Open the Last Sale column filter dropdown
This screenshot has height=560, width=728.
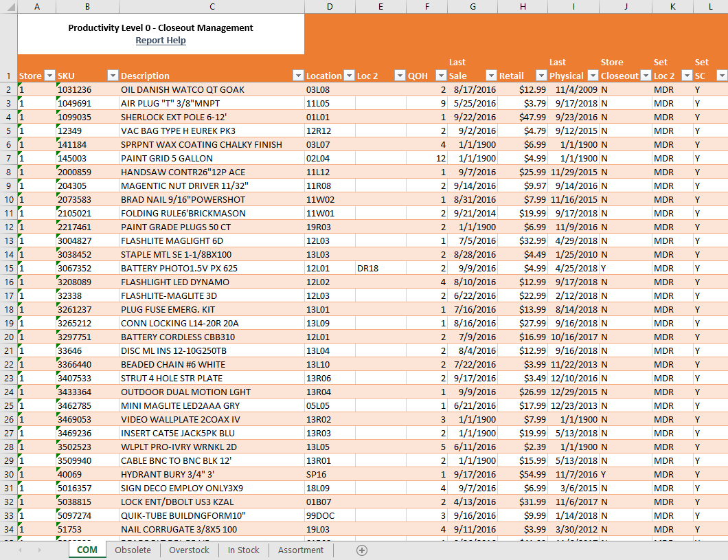[x=491, y=76]
